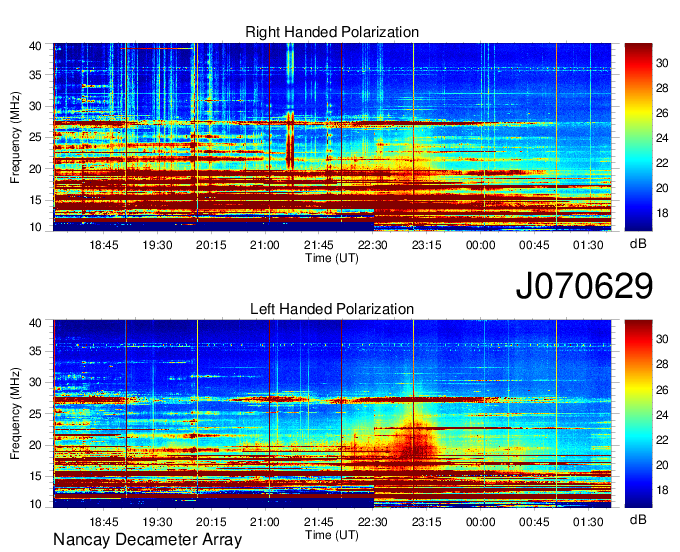Click the Right Handed plot's Frequency (MHz) axis label
The image size is (680, 552).
[15, 137]
